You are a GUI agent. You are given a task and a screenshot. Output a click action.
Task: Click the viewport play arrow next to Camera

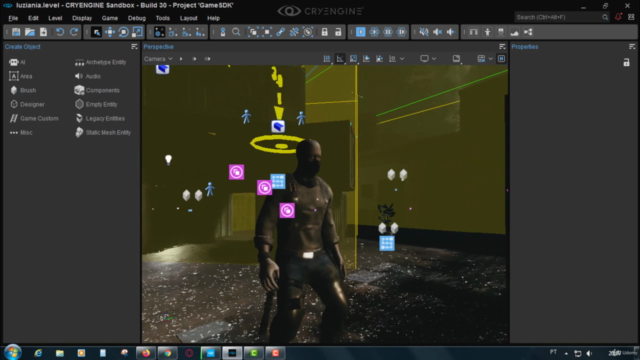tap(181, 59)
